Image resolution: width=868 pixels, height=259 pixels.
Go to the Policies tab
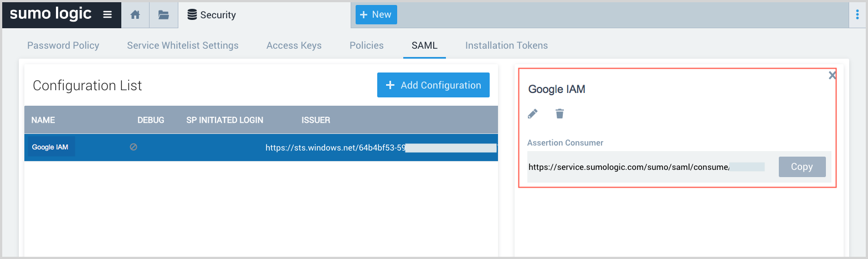point(367,45)
